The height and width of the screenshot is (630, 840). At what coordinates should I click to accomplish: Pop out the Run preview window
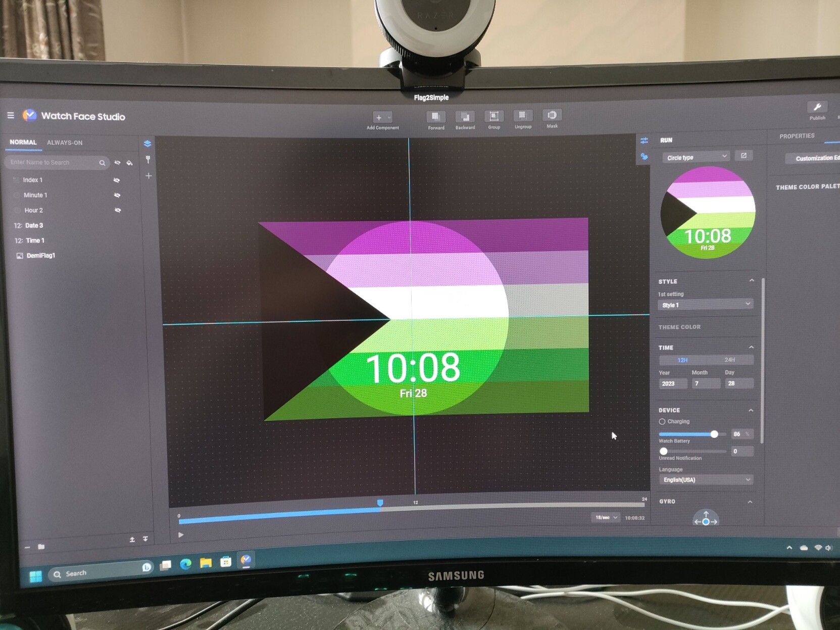pos(744,156)
